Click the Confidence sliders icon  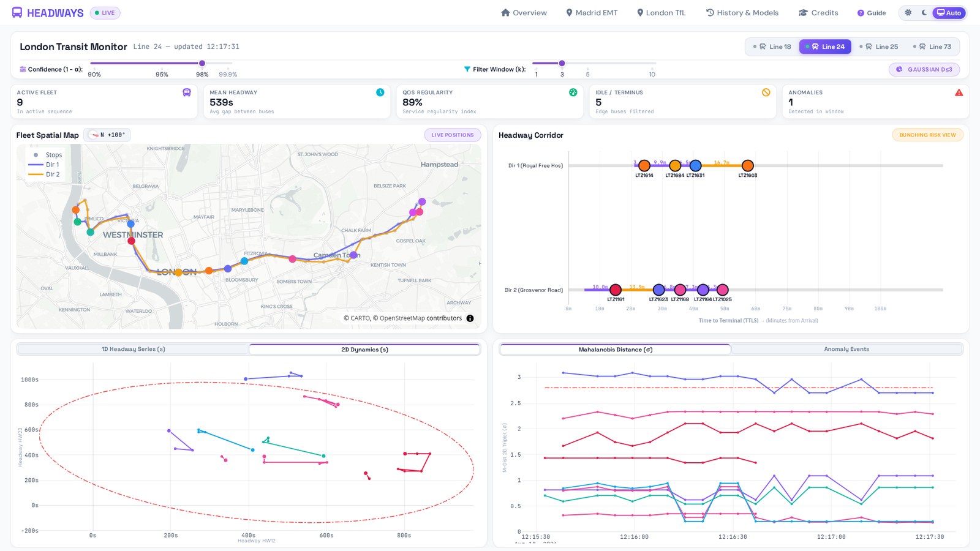point(23,69)
